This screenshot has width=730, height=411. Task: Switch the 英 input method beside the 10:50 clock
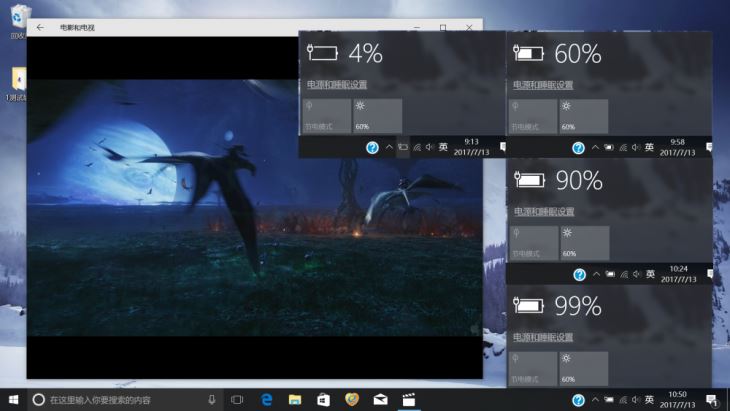(x=649, y=399)
